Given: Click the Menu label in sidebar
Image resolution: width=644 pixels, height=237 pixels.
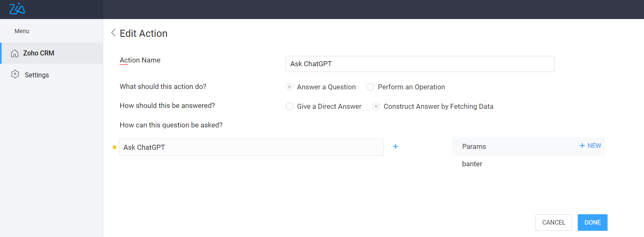Looking at the screenshot, I should pos(22,31).
